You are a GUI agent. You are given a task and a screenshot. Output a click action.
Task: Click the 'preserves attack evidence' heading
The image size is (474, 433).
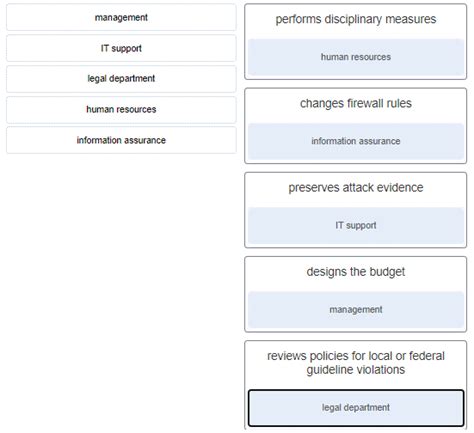pos(356,188)
